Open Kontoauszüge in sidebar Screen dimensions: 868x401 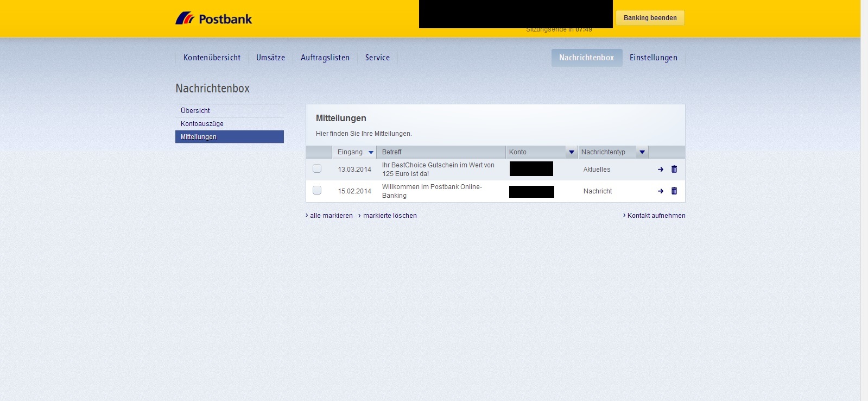pyautogui.click(x=230, y=124)
